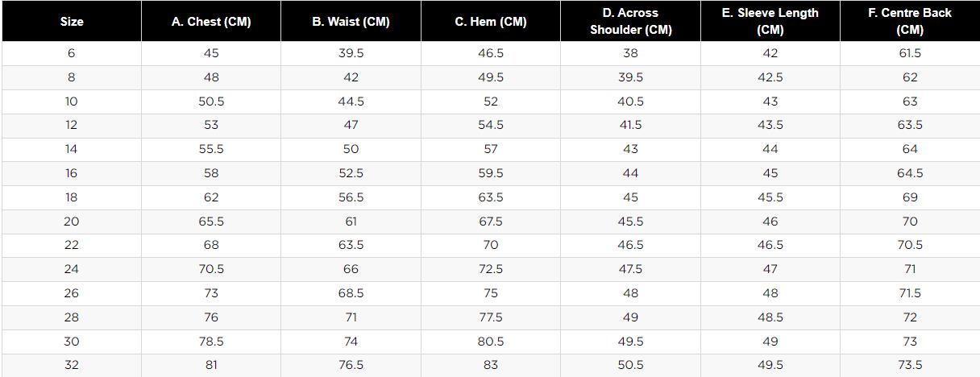Click the Size column header
This screenshot has width=980, height=377.
pyautogui.click(x=72, y=22)
